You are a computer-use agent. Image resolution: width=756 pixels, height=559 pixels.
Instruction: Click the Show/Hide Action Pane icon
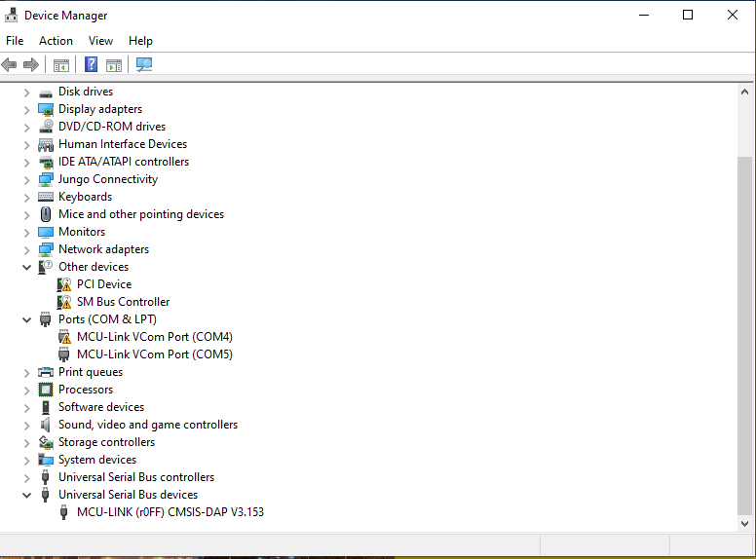pos(114,65)
